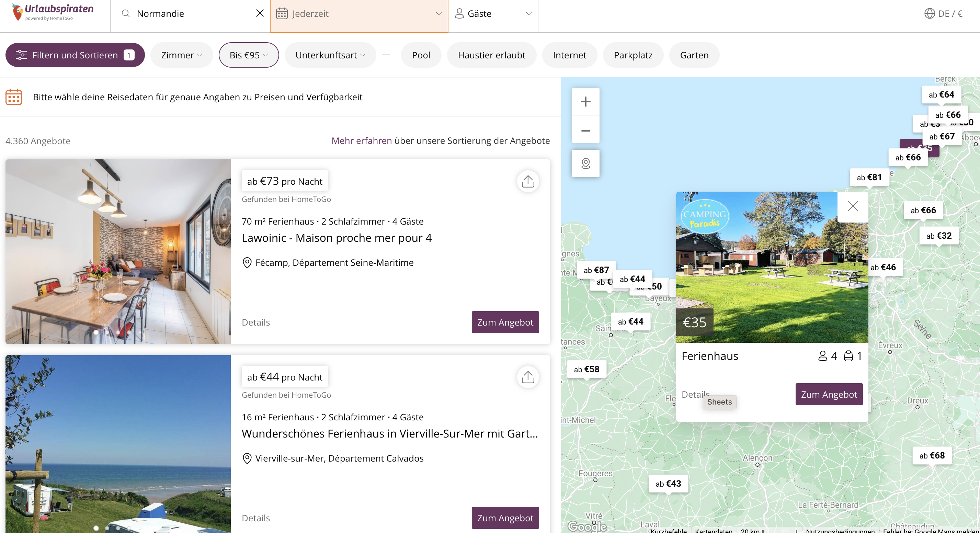Zoom in on the map
This screenshot has height=533, width=980.
coord(585,102)
